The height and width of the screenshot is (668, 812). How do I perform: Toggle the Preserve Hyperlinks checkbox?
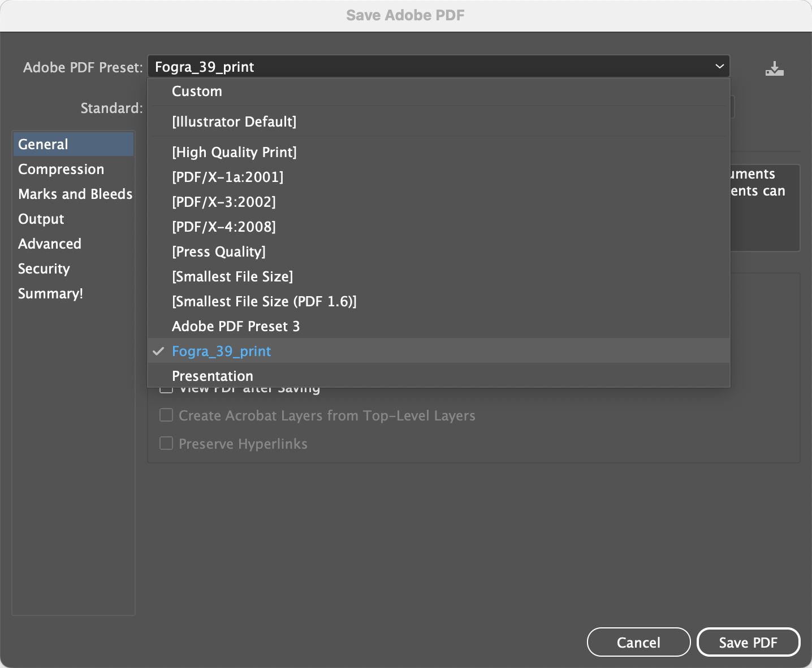tap(166, 443)
